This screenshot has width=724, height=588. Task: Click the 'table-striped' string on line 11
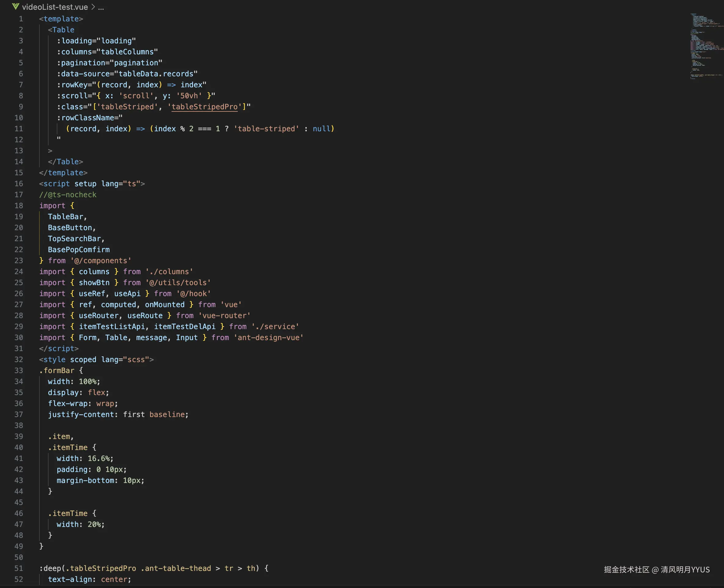[266, 129]
